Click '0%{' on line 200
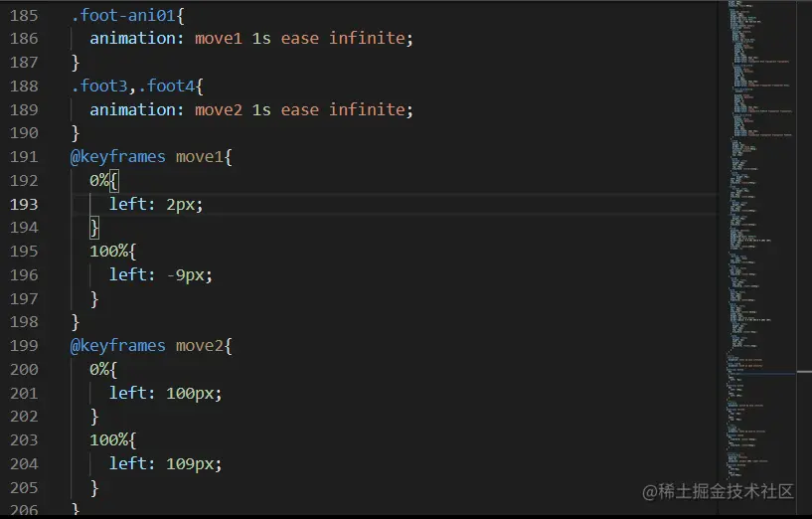 tap(104, 370)
